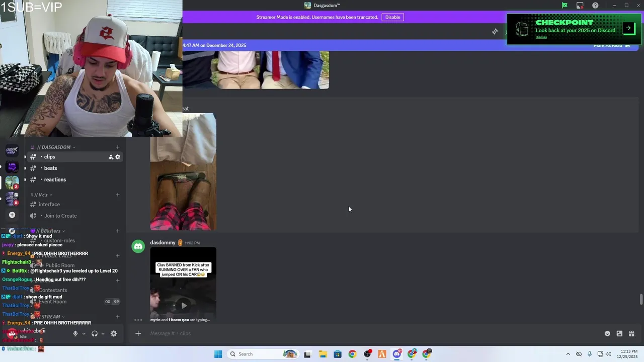Open the Help question mark icon
This screenshot has height=362, width=644.
[x=595, y=6]
